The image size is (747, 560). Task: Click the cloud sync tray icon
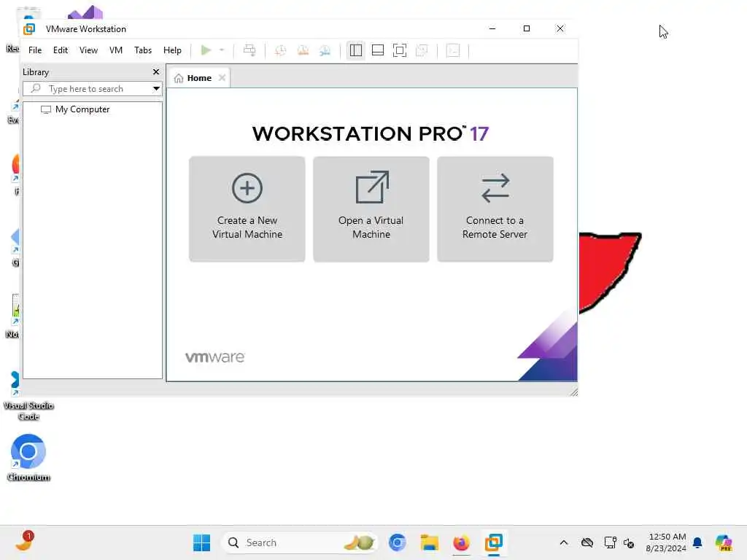pos(587,542)
